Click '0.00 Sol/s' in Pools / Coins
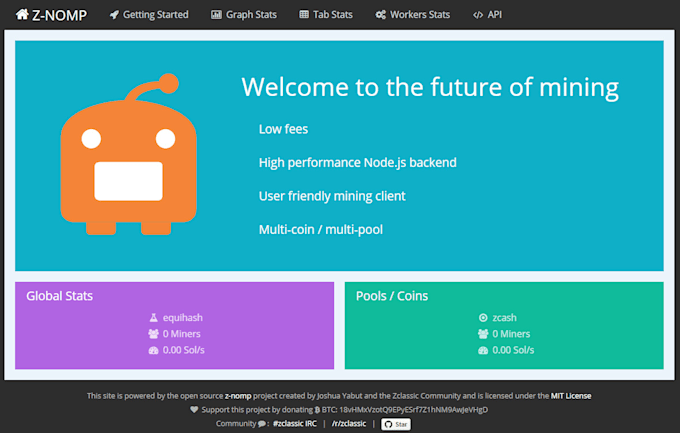This screenshot has width=680, height=433. coord(513,350)
